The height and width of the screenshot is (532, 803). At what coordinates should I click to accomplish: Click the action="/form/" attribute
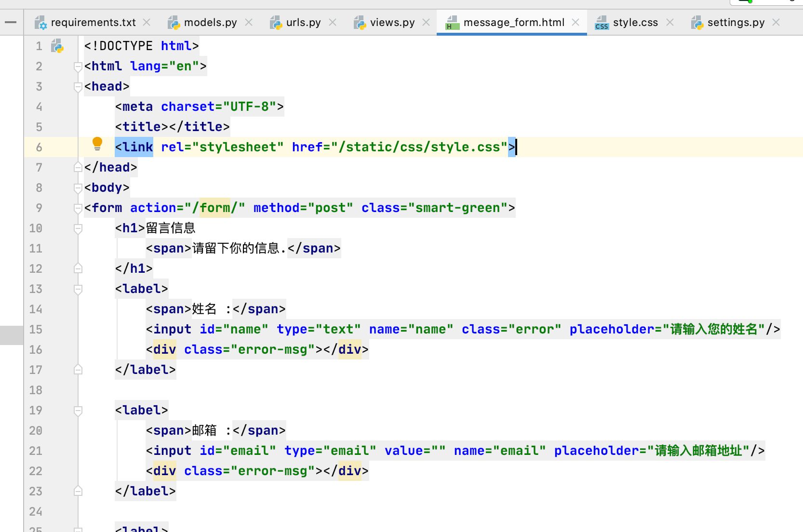187,208
